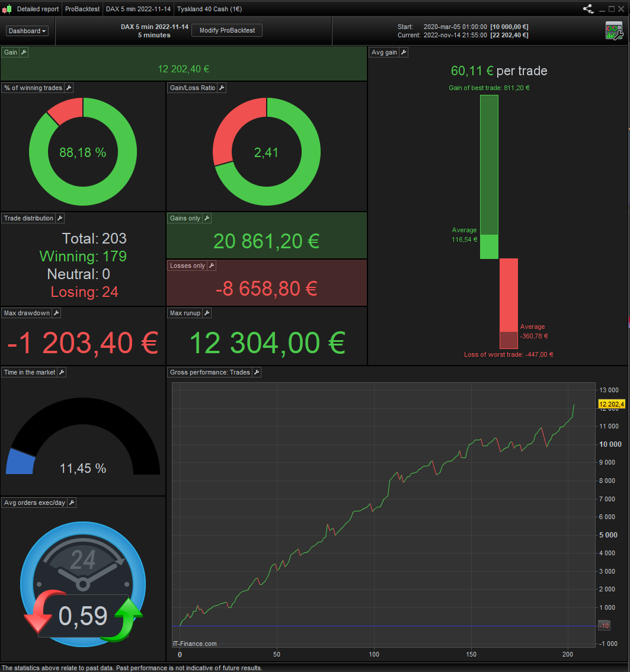Configure Time in the market panel wrench
630x672 pixels.
click(x=62, y=372)
